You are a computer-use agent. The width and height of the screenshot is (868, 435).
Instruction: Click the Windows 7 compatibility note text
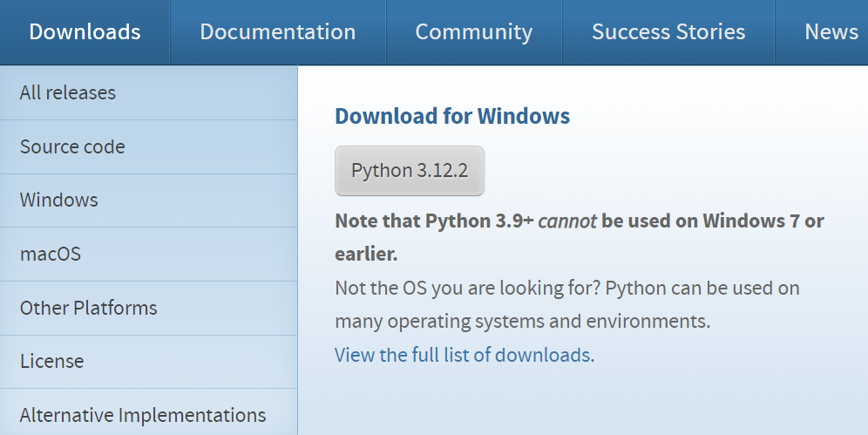pos(579,237)
